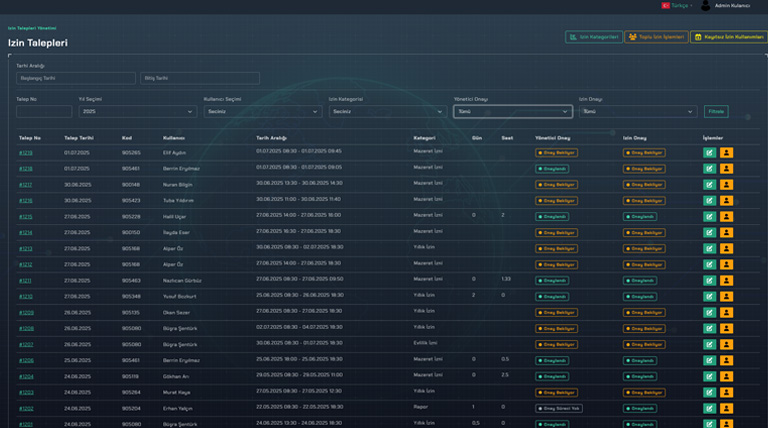
Task: Open edit icon in Nuran Bilgin's row
Action: tap(709, 185)
